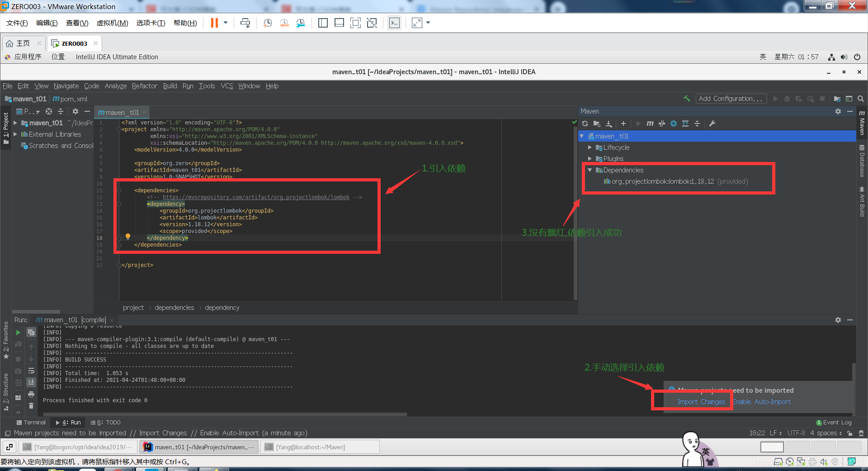Image resolution: width=868 pixels, height=471 pixels.
Task: Expand Plugins node in Maven panel
Action: [x=590, y=159]
